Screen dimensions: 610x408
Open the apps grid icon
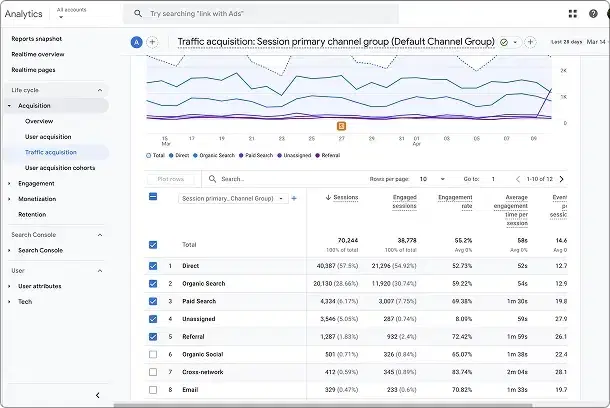[x=573, y=14]
